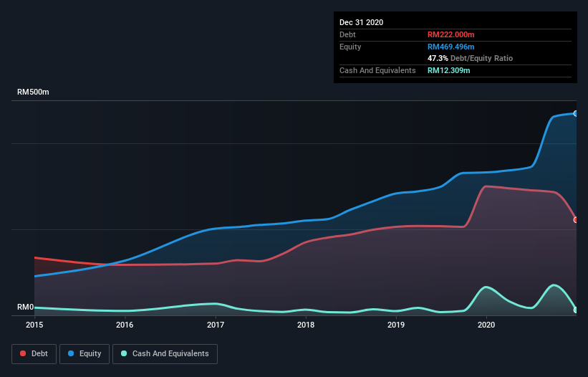Click the 2016 x-axis label

(x=125, y=325)
